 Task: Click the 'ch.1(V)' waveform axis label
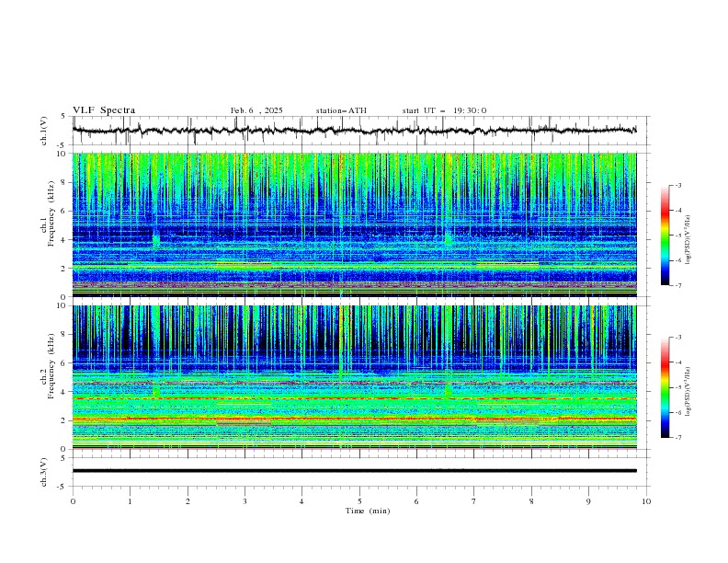[x=44, y=131]
